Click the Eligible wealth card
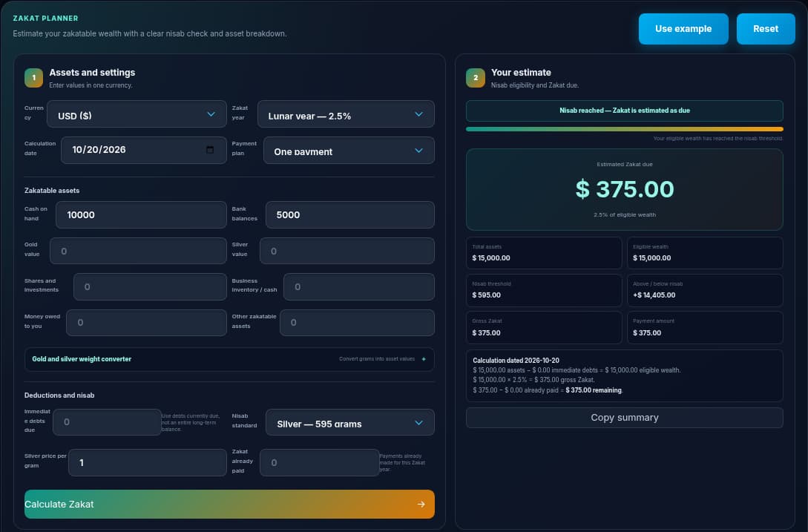The image size is (808, 532). (x=705, y=253)
